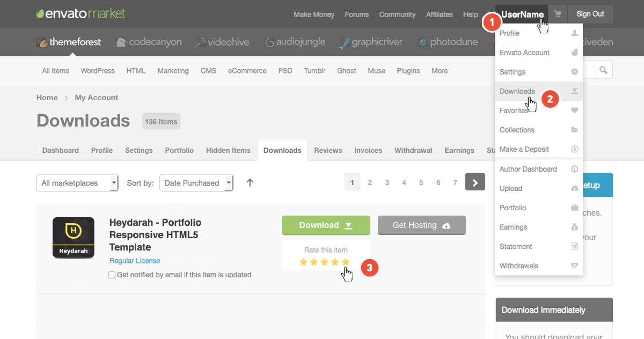
Task: Select Collections in the user dropdown menu
Action: (539, 130)
